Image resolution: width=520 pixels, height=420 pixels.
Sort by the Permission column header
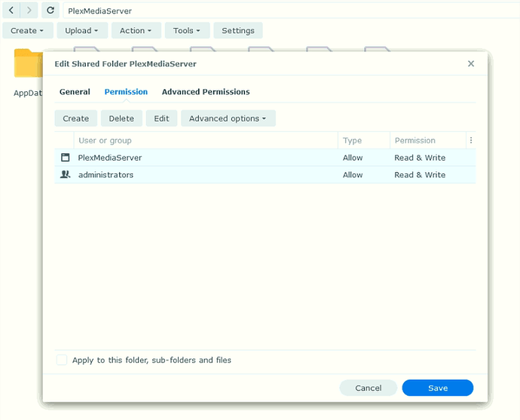(x=428, y=140)
